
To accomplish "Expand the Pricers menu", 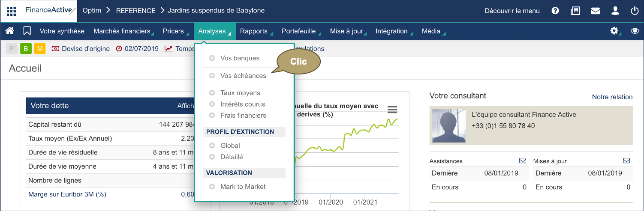I will point(175,31).
